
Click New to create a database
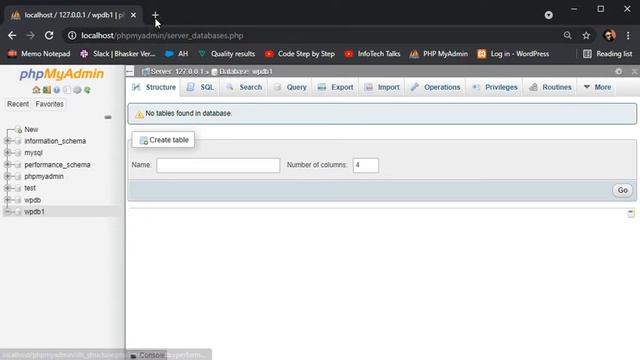[31, 129]
